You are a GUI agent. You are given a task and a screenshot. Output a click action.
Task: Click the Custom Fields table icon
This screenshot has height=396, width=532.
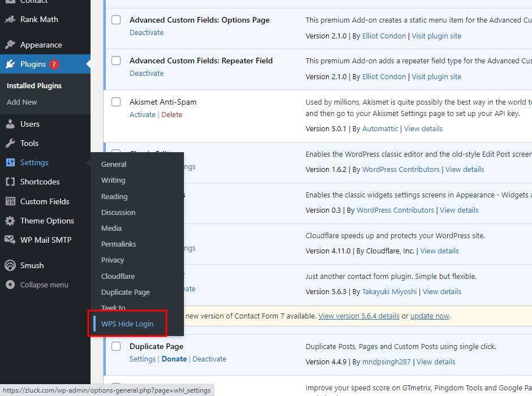(10, 201)
